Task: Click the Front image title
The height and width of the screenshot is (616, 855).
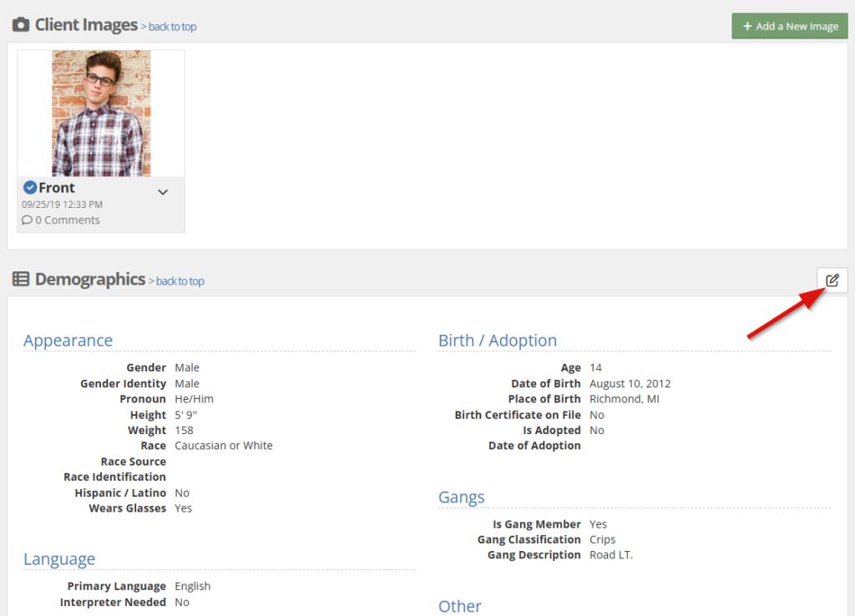Action: (x=57, y=188)
